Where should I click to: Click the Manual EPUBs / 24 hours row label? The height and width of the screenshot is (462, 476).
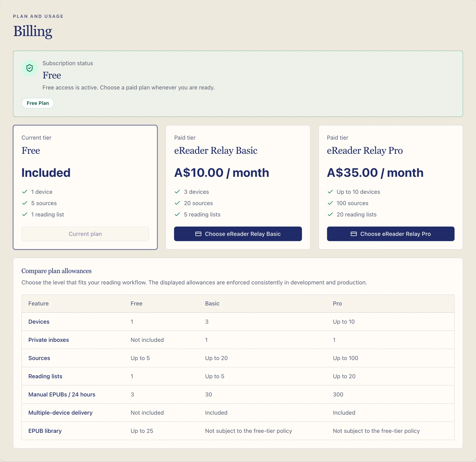coord(62,395)
